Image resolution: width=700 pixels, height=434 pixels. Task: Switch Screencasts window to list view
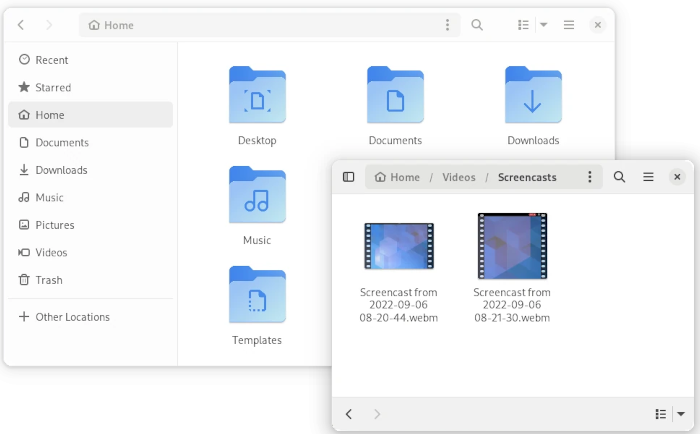[x=661, y=414]
